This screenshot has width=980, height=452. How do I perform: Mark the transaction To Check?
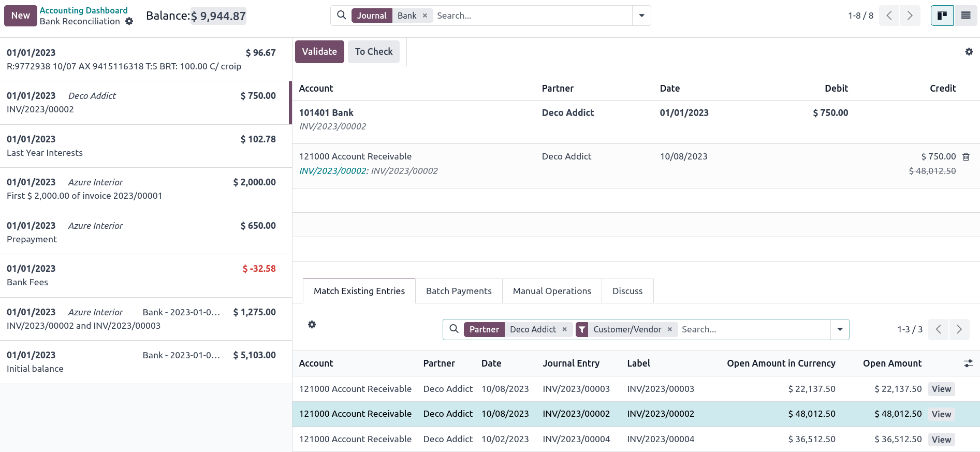tap(373, 52)
